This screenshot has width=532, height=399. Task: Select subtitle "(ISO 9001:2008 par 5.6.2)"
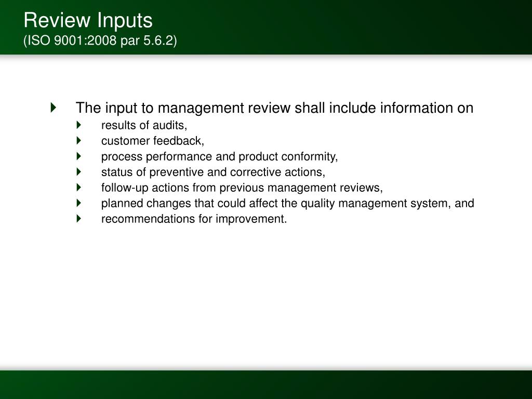click(100, 41)
